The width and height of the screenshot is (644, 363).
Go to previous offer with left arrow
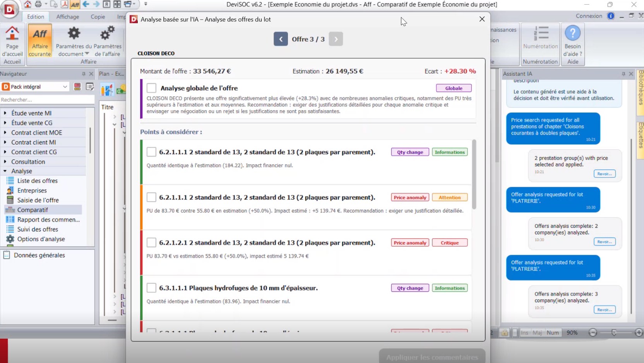pos(281,39)
